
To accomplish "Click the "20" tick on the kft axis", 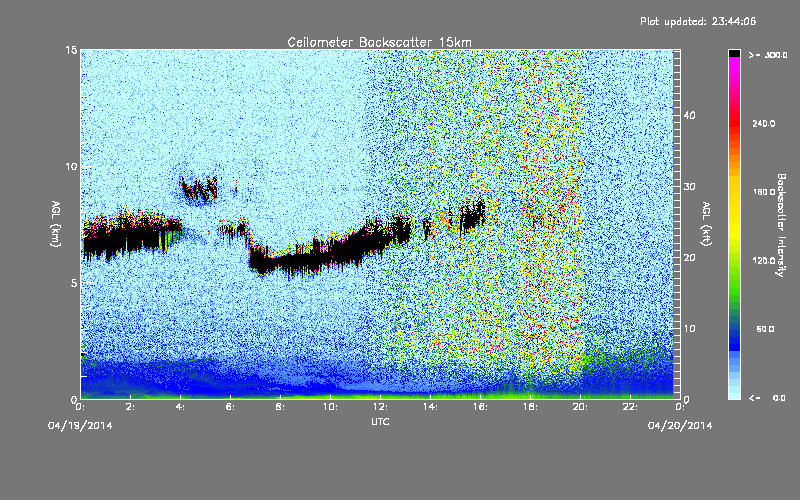I will coord(689,258).
